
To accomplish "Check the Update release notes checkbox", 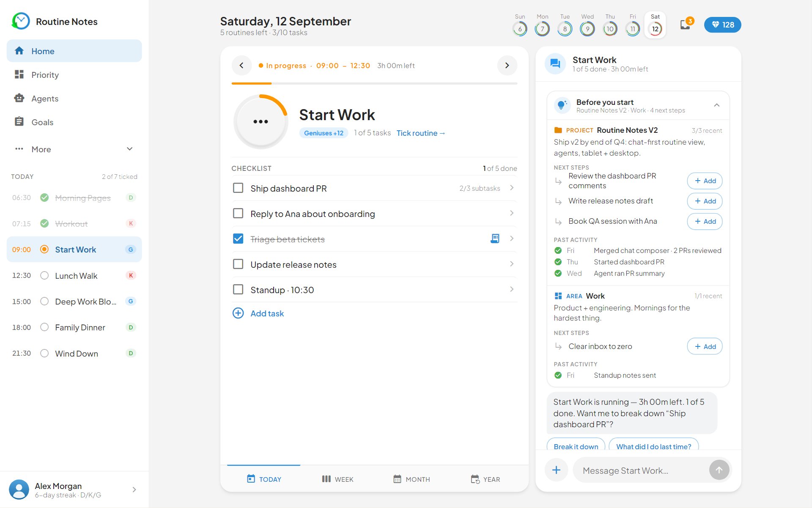I will tap(238, 264).
